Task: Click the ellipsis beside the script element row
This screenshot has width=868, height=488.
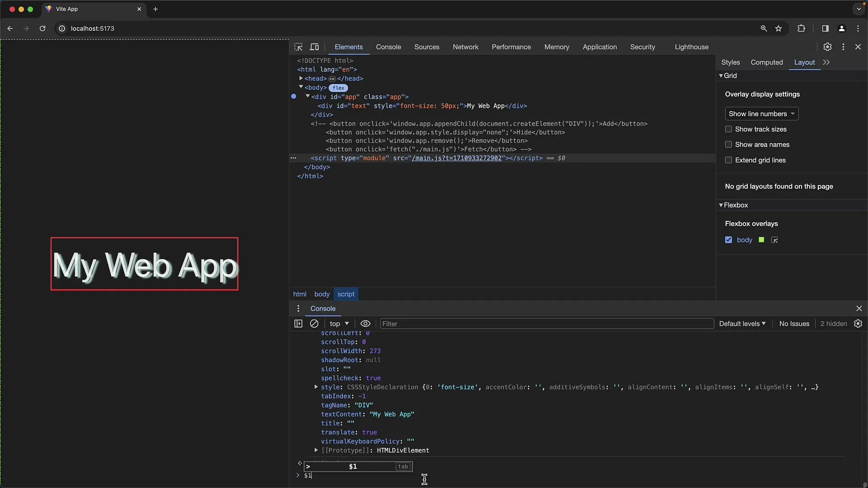Action: [293, 158]
